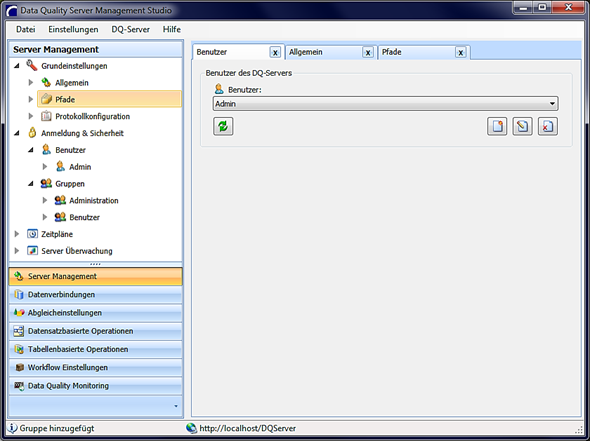Open the Datenverbindungen panel

[96, 295]
